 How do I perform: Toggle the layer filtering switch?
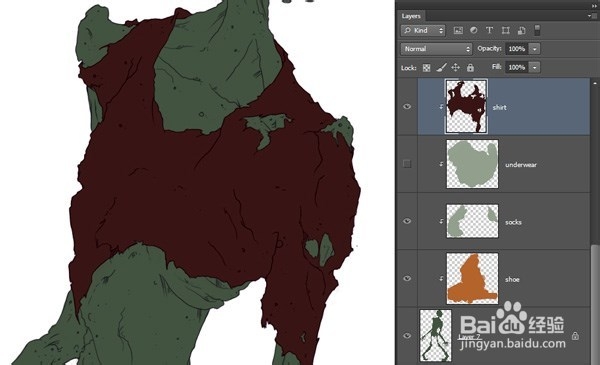(x=537, y=30)
